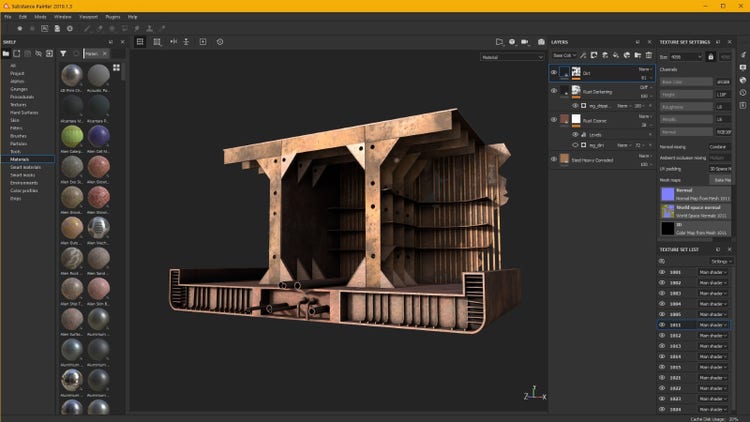Open the Plugins menu
The image size is (750, 422).
pos(115,17)
